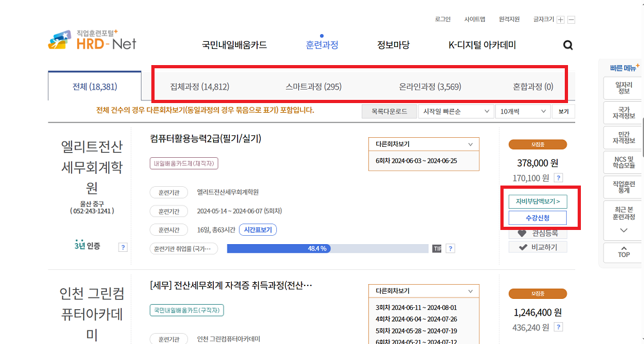Click the page vertical scrollbar

642,136
